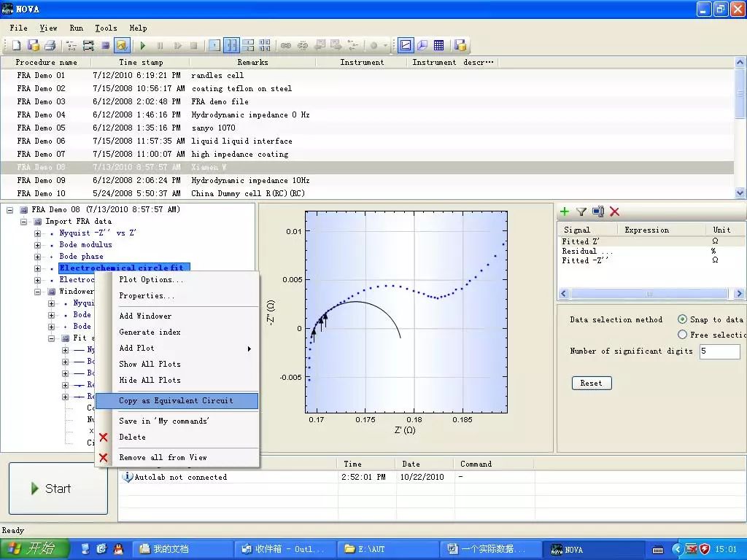Click the Pause toolbar icon

[x=160, y=46]
